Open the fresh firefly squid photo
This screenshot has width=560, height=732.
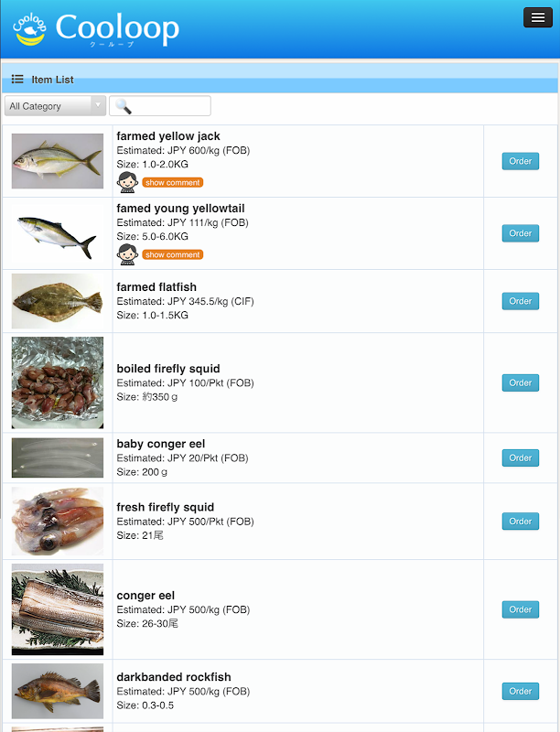click(58, 521)
